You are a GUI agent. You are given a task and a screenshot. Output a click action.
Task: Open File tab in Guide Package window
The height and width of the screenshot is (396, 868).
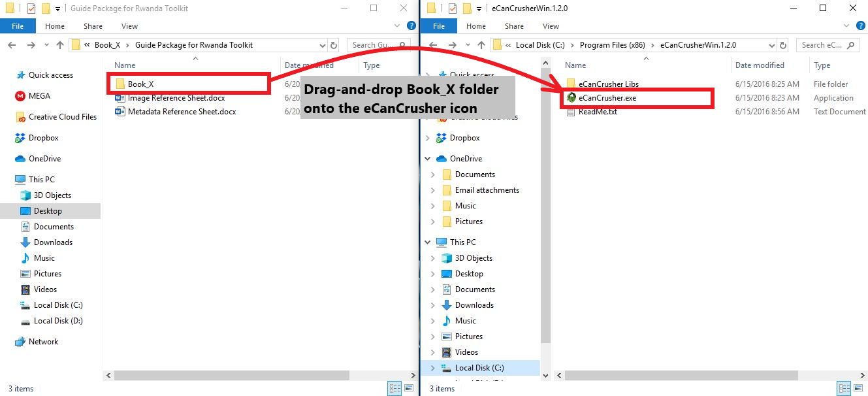[18, 26]
